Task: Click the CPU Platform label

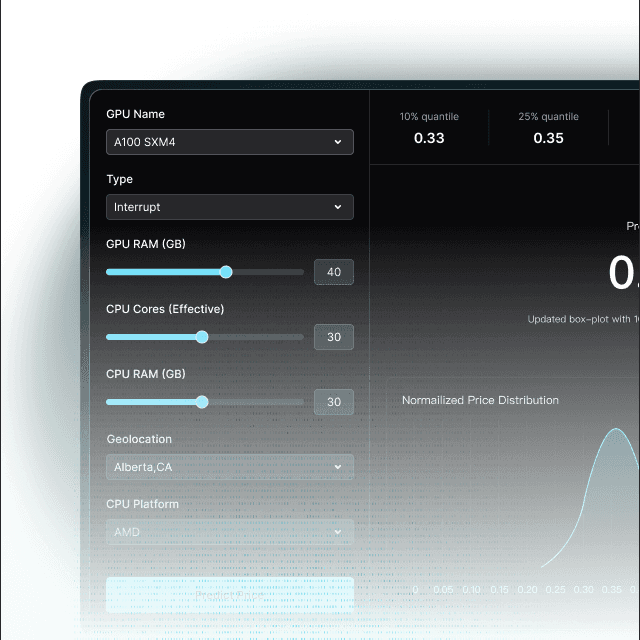Action: click(x=142, y=504)
